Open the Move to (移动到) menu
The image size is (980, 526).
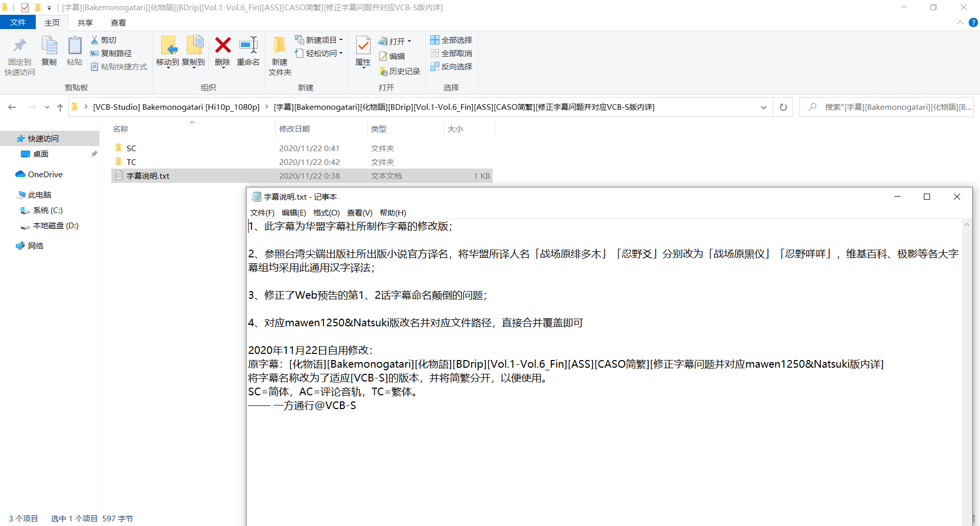click(x=168, y=52)
